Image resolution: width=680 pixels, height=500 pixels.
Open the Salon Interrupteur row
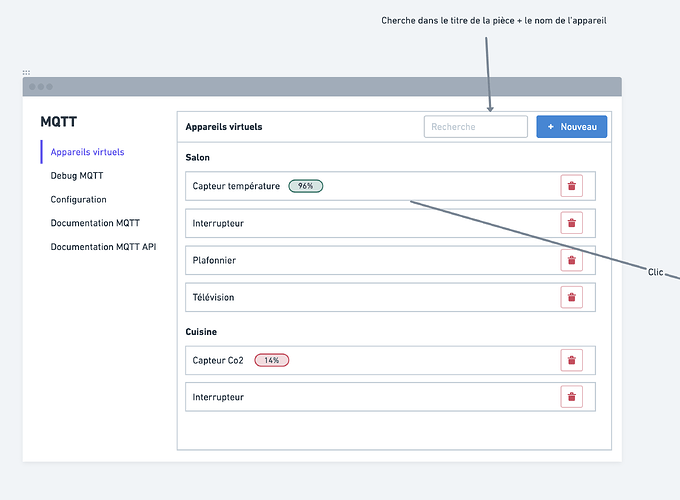point(370,223)
